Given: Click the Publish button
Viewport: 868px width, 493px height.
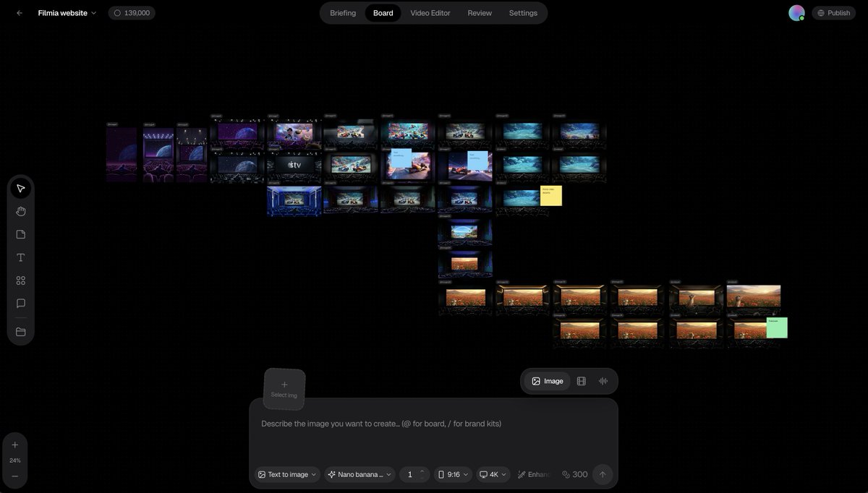Looking at the screenshot, I should pos(834,13).
